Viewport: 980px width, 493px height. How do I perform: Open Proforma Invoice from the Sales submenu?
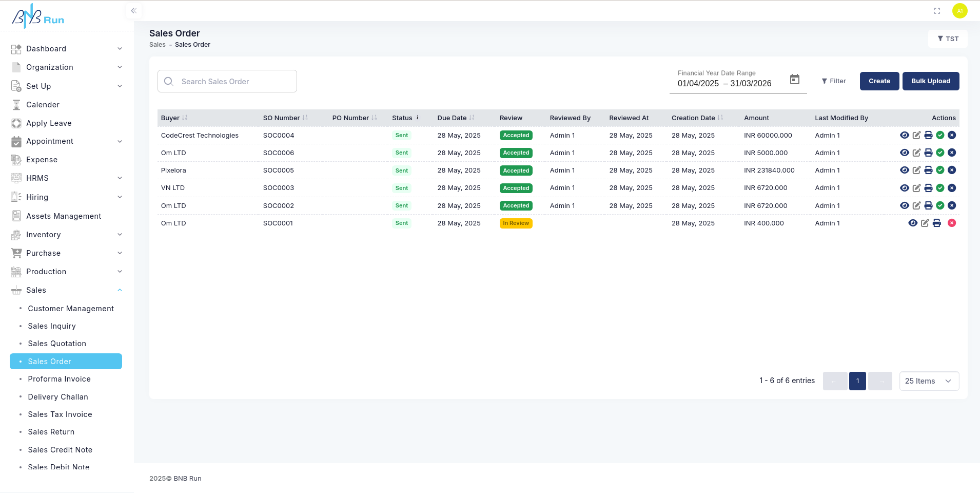pos(59,378)
